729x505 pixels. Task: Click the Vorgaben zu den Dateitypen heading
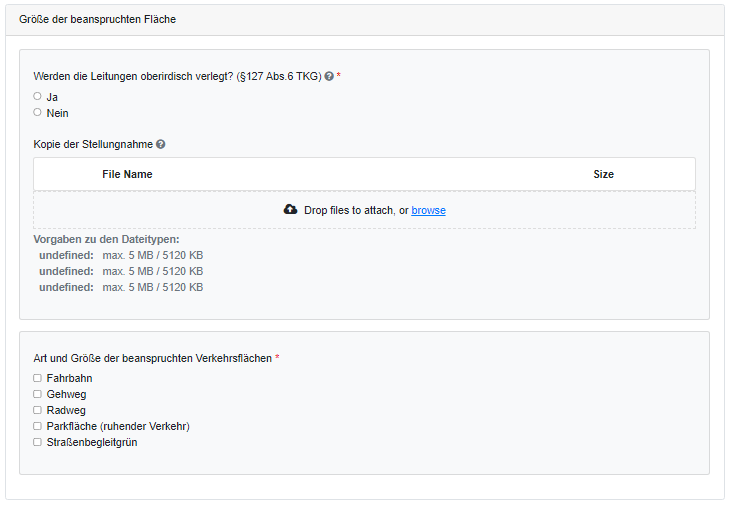pyautogui.click(x=106, y=239)
